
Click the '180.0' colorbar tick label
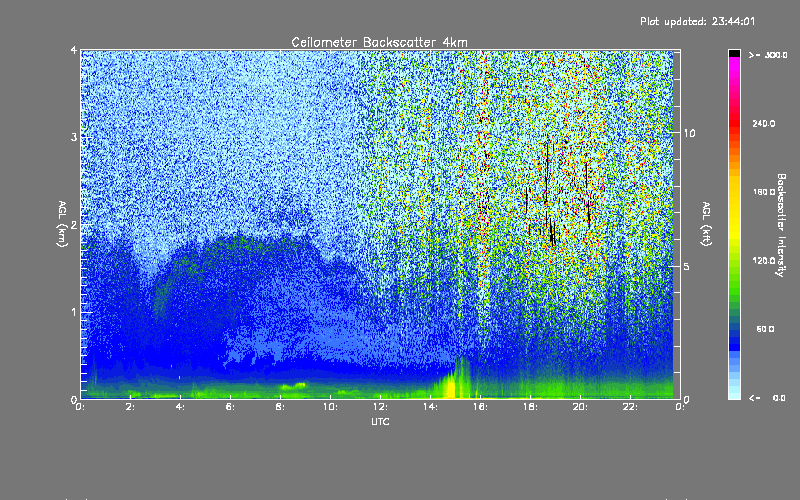point(764,192)
